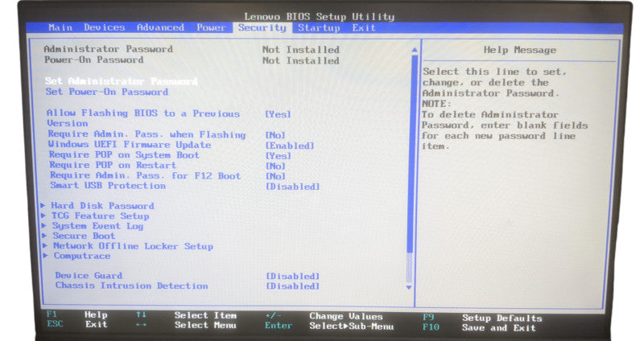This screenshot has width=644, height=341.
Task: Open the Devices tab
Action: (105, 27)
